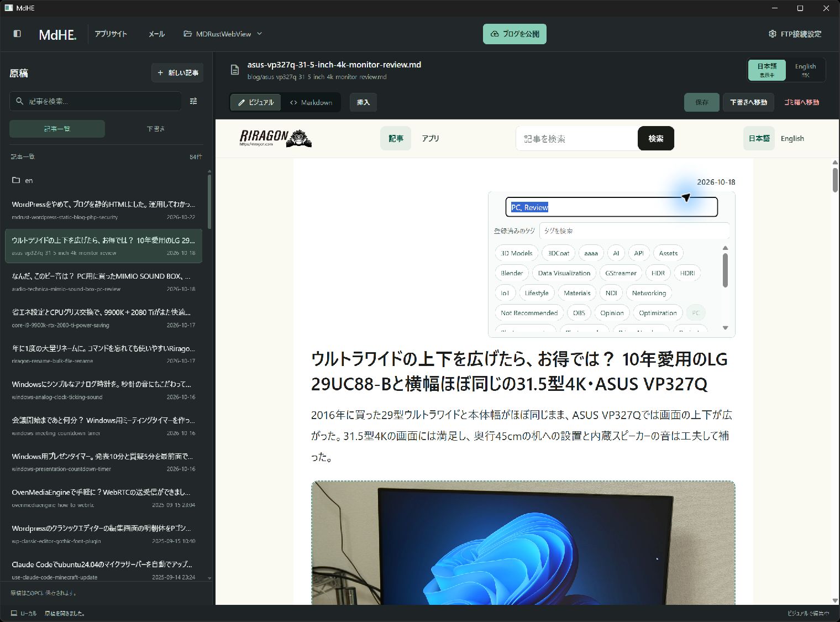
Task: Click the tag list scroll-down arrow
Action: coord(726,328)
